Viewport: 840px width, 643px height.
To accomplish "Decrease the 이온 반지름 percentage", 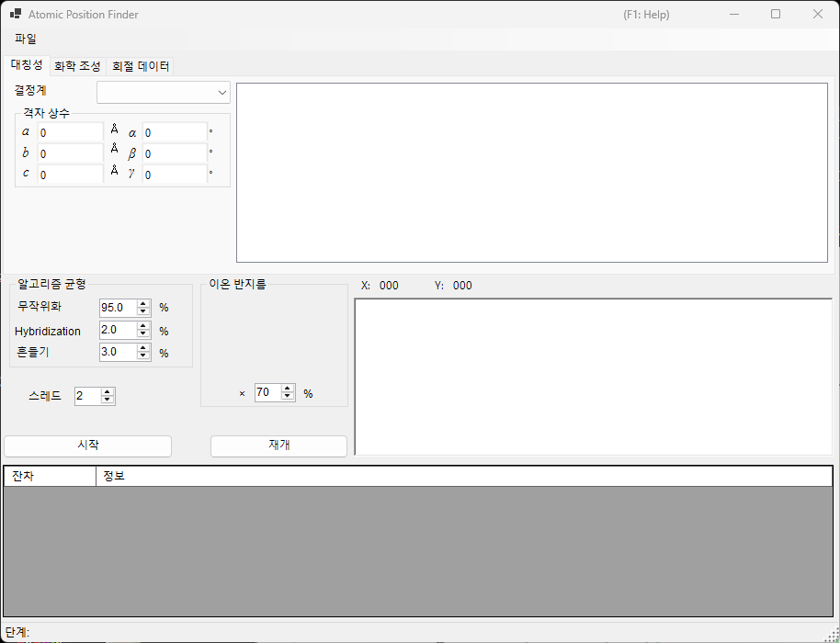I will [288, 396].
